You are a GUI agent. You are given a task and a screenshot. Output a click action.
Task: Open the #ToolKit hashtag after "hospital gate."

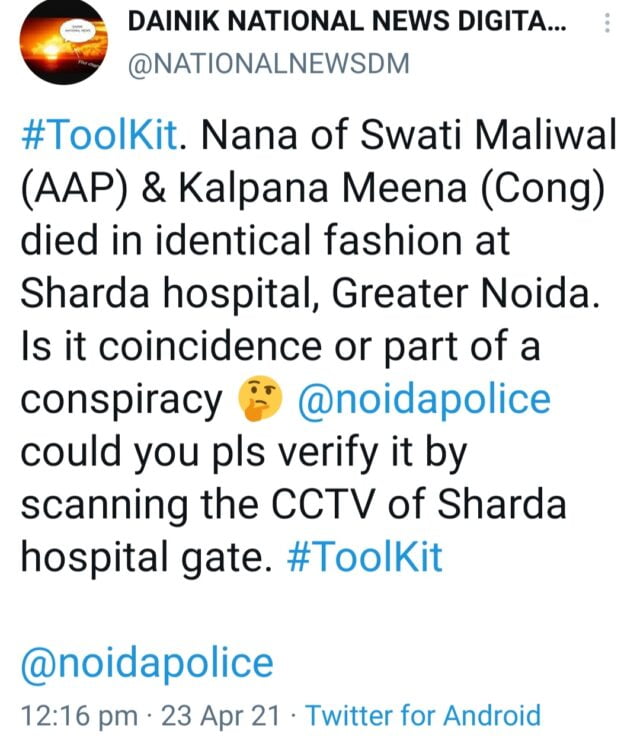(x=365, y=557)
